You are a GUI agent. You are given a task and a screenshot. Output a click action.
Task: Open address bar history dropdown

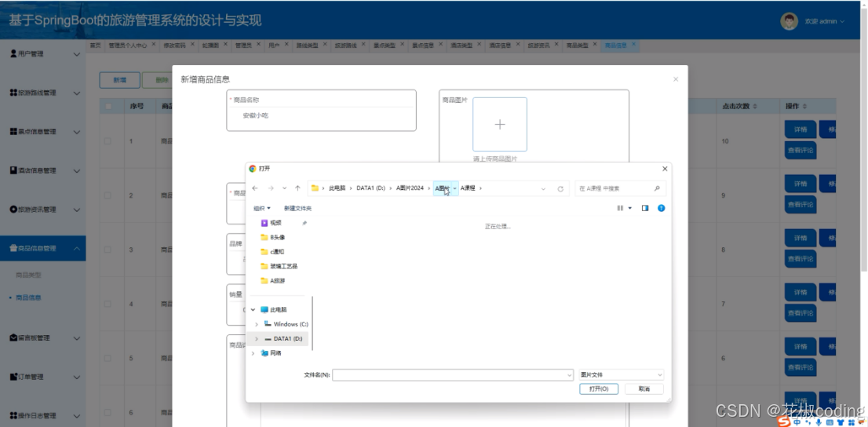point(543,189)
